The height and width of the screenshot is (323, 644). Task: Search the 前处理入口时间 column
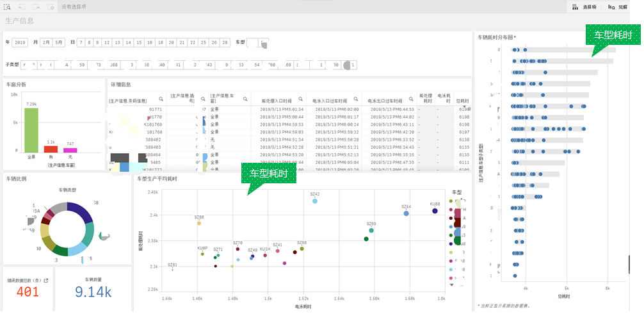click(301, 99)
